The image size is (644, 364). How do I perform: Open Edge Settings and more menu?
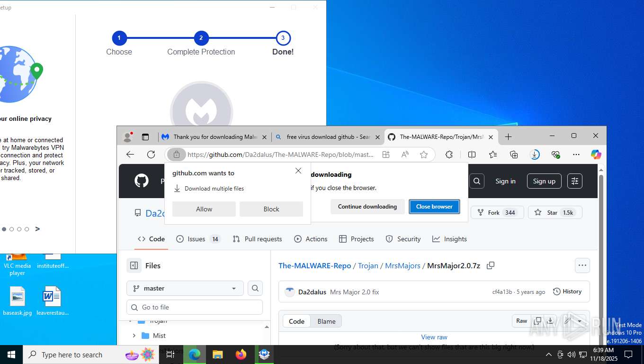576,155
